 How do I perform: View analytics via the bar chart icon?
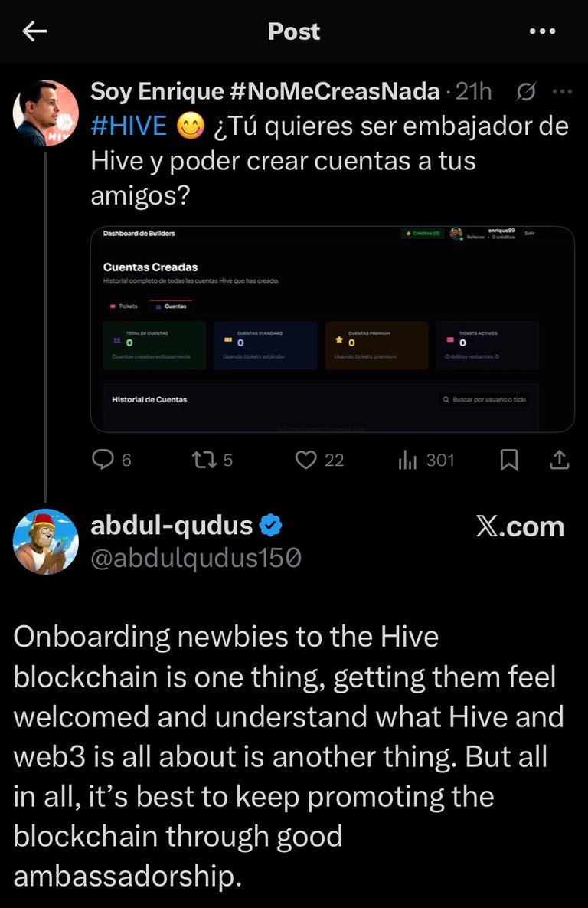(407, 461)
